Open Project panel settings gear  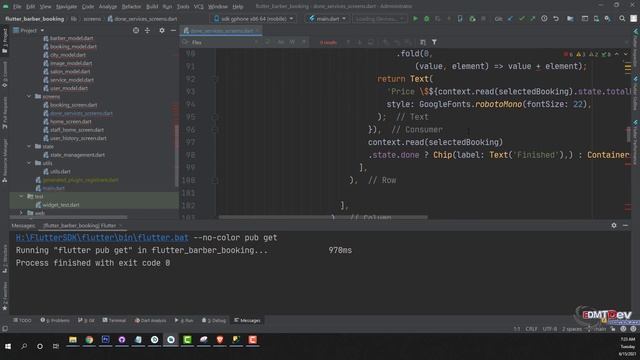pyautogui.click(x=162, y=31)
